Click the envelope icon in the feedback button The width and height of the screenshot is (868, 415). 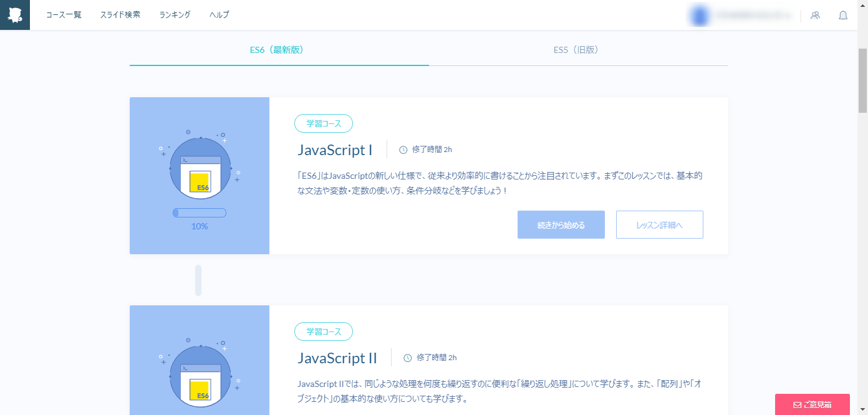(798, 404)
